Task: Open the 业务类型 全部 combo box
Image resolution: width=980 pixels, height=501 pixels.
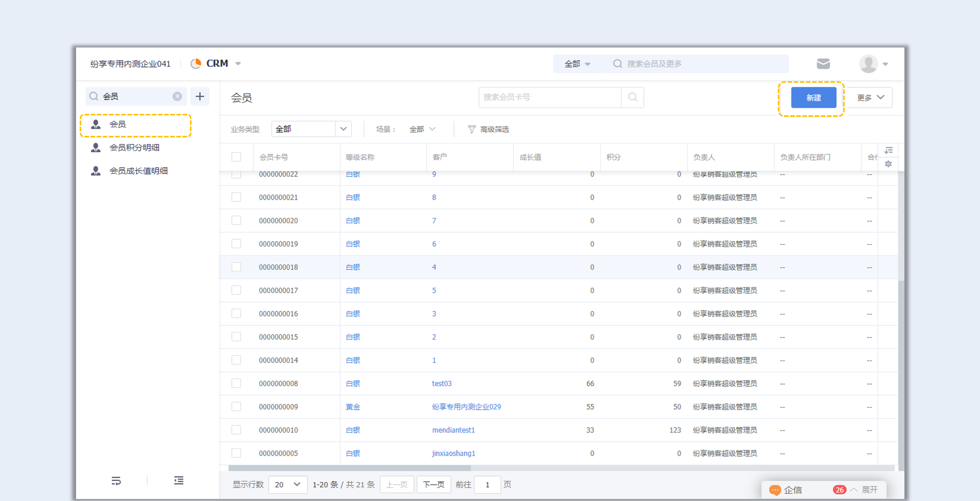Action: click(x=312, y=129)
